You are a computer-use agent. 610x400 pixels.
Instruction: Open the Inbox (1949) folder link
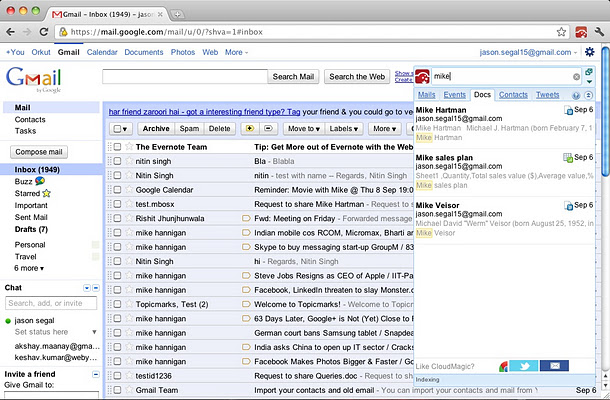[x=37, y=170]
